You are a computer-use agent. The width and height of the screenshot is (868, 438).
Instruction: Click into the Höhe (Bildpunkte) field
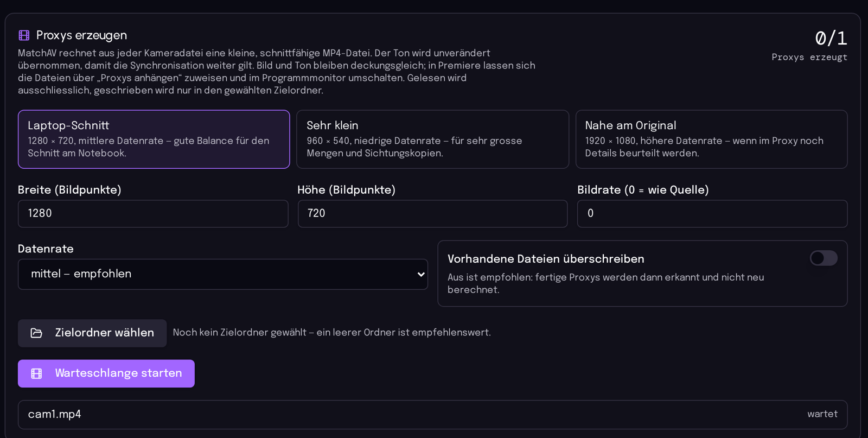(432, 213)
